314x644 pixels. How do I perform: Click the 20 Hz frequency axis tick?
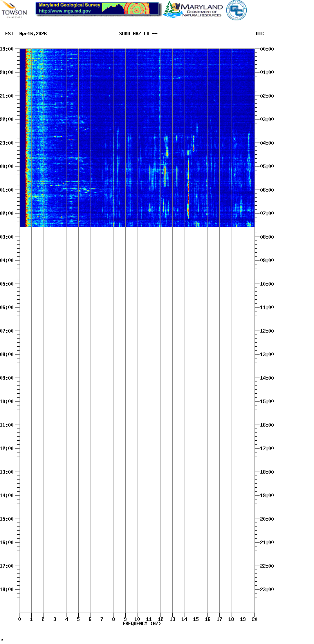254,619
